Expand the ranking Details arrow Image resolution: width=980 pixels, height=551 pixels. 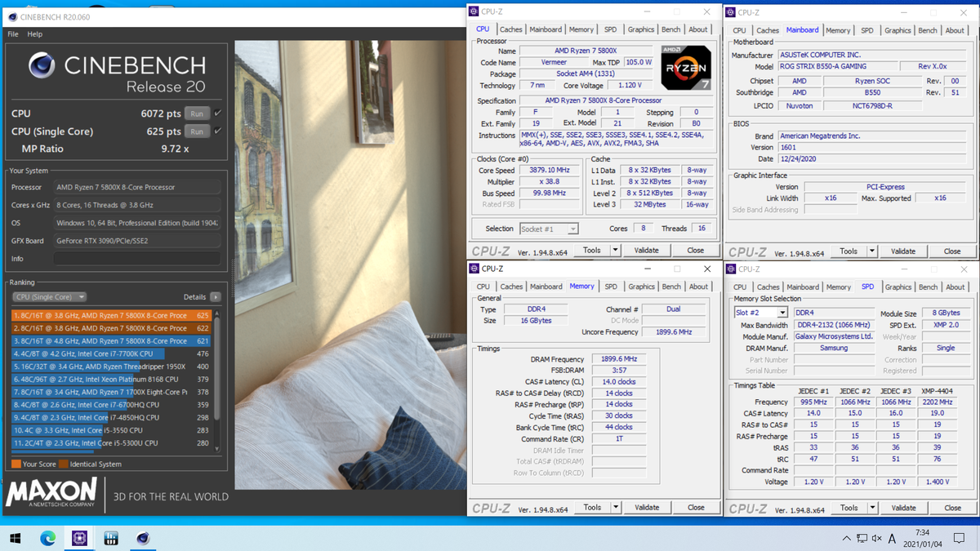coord(216,297)
